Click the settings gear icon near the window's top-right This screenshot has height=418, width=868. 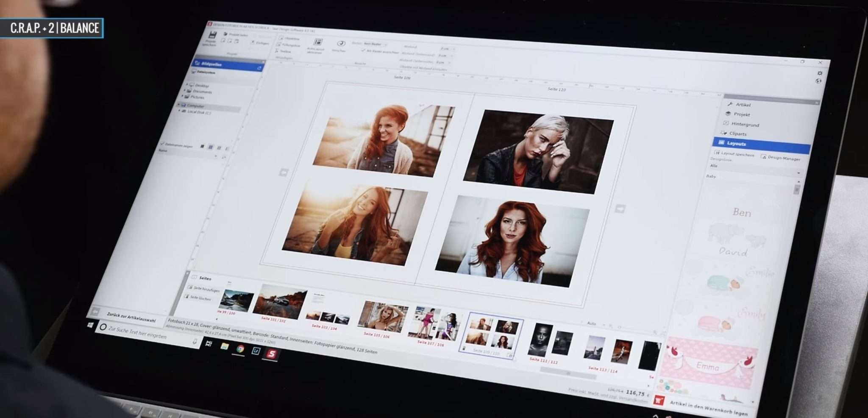tap(820, 73)
